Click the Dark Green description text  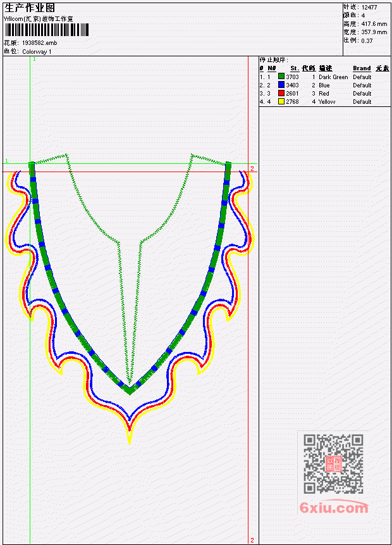coord(333,77)
